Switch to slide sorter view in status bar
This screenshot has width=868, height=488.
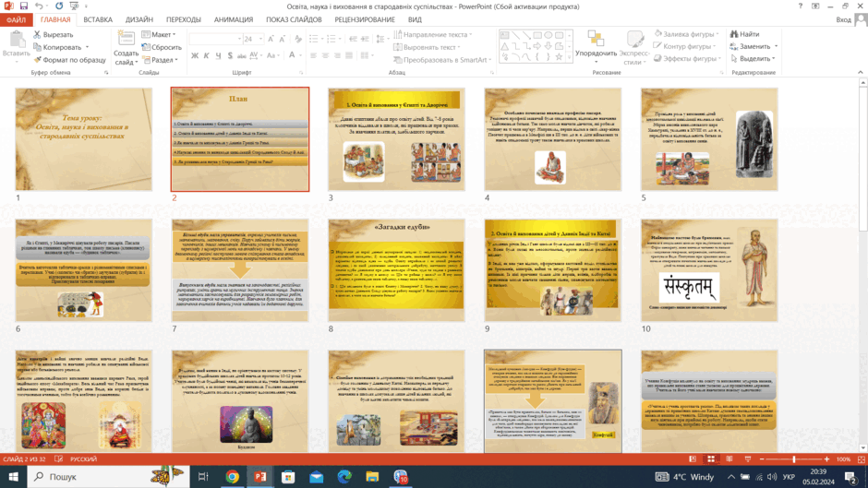click(711, 459)
